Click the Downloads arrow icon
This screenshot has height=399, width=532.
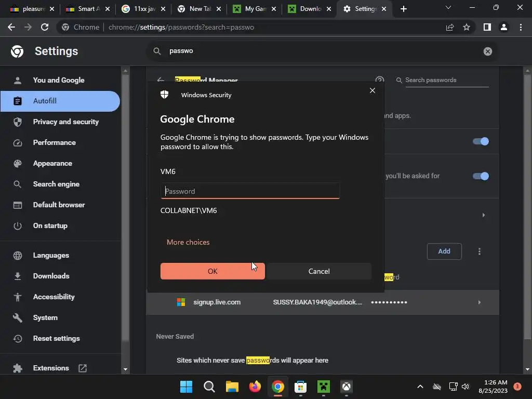(18, 276)
